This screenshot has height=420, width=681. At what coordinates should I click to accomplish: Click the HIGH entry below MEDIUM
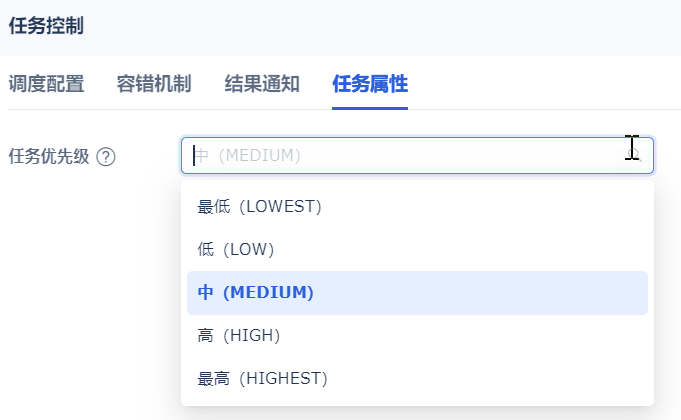239,335
